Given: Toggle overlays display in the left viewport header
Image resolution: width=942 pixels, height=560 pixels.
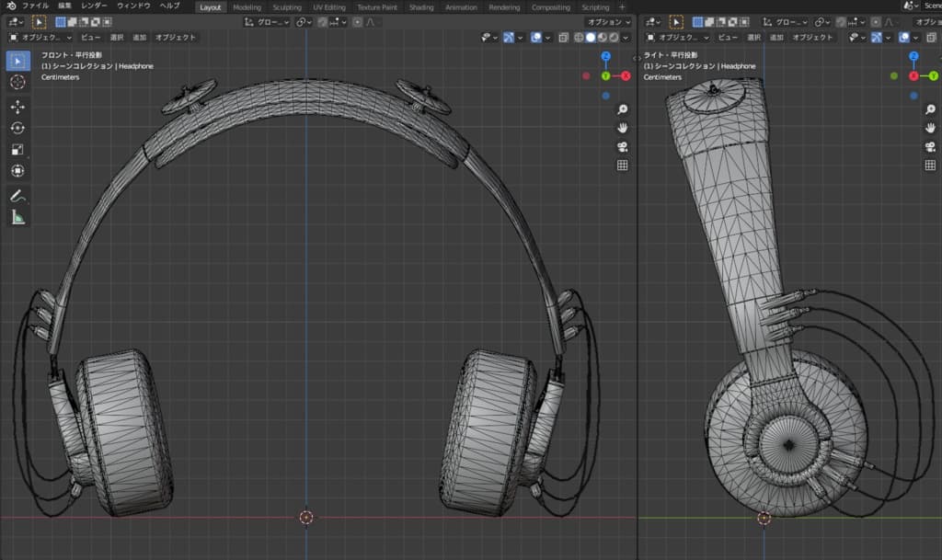Looking at the screenshot, I should (536, 38).
